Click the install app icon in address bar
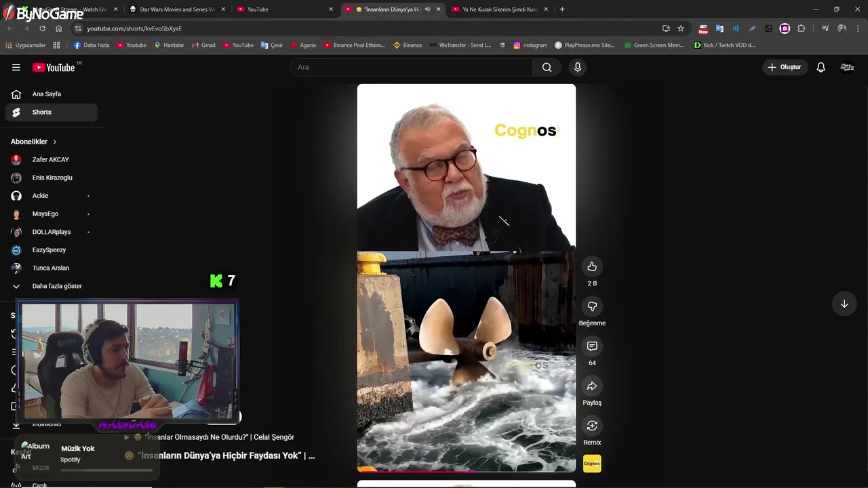 click(666, 28)
